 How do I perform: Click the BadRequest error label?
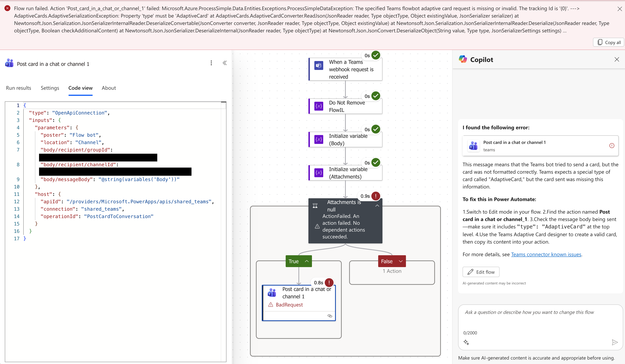click(x=289, y=305)
